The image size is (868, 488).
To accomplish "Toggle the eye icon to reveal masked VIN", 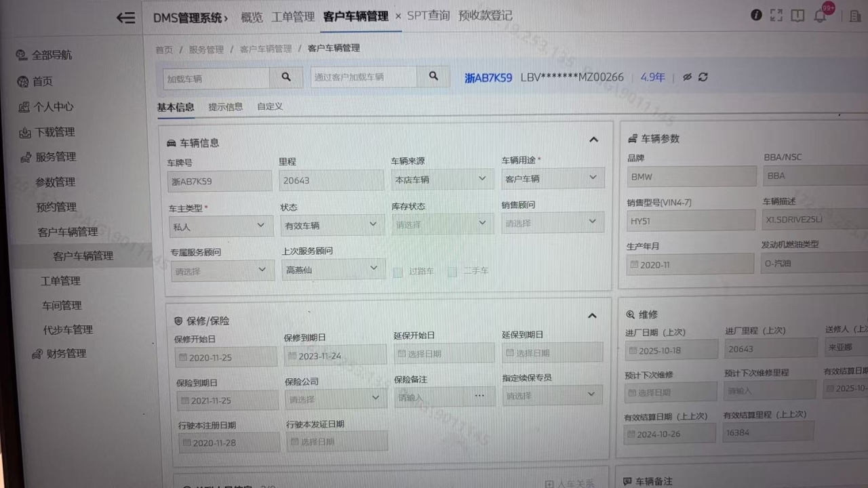I will (687, 77).
